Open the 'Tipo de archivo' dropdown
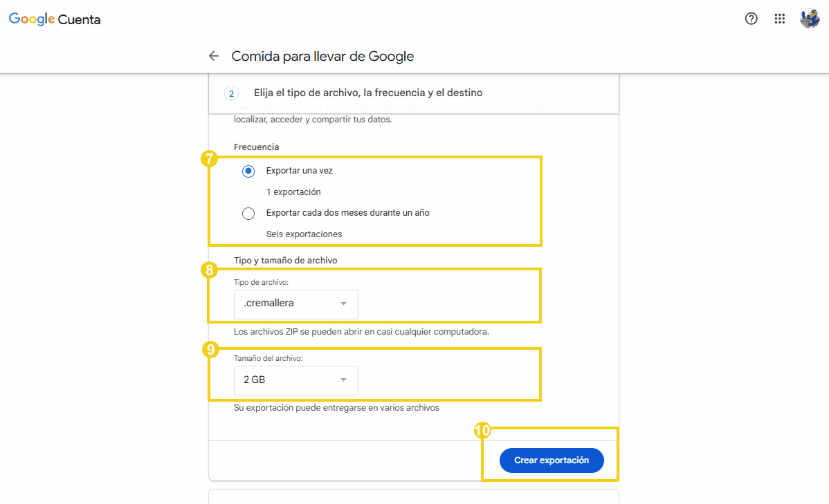This screenshot has height=504, width=829. pyautogui.click(x=296, y=304)
